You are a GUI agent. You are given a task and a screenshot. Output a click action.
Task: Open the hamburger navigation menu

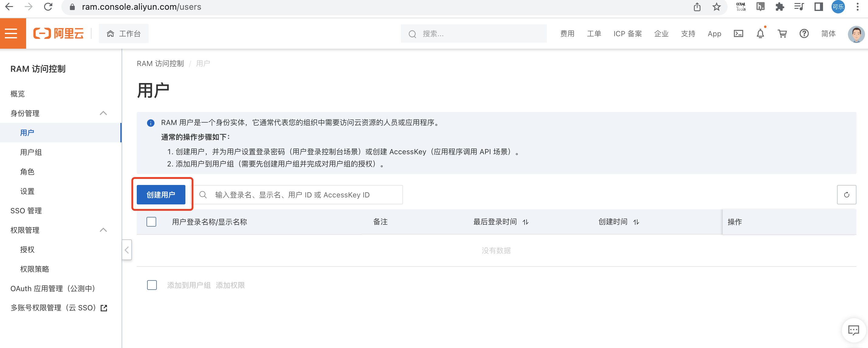[x=12, y=33]
